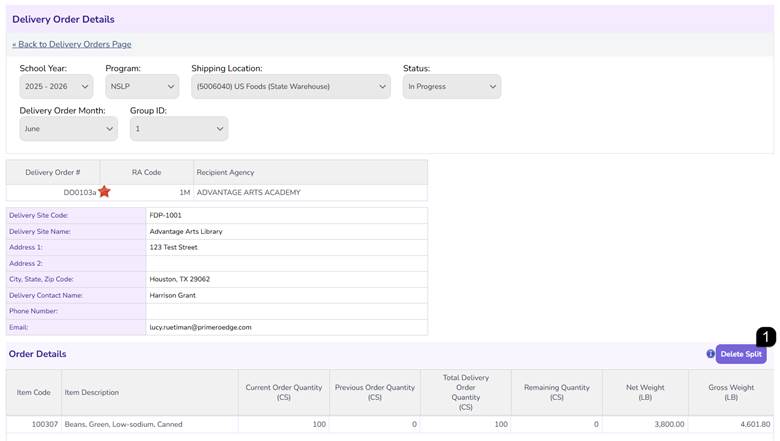Click Total Delivery Order Quantity header
The image size is (780, 441).
[x=466, y=392]
